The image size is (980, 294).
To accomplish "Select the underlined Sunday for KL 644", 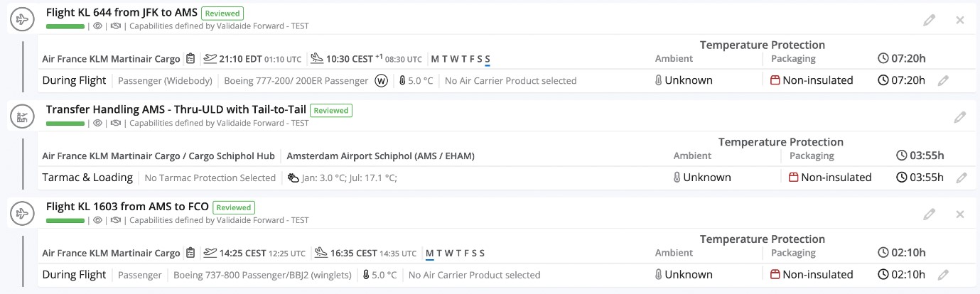I will (x=488, y=59).
